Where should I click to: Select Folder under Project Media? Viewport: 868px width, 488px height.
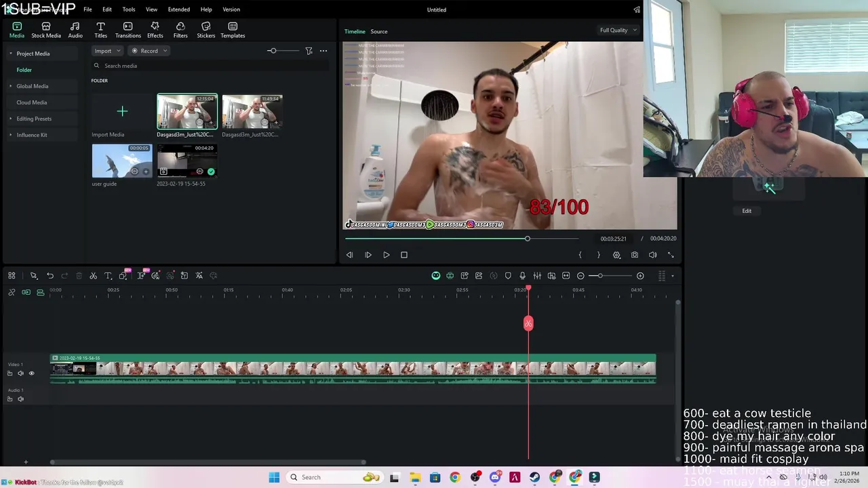(24, 70)
